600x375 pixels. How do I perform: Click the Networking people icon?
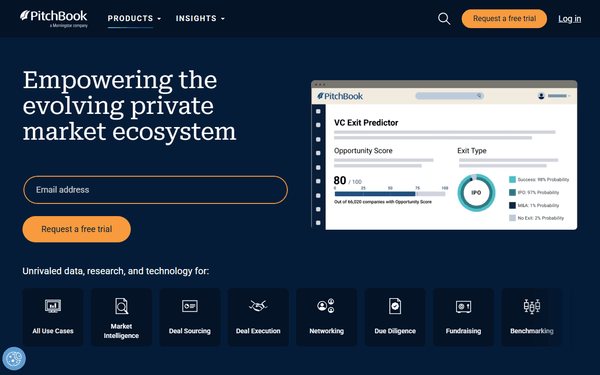[x=326, y=306]
